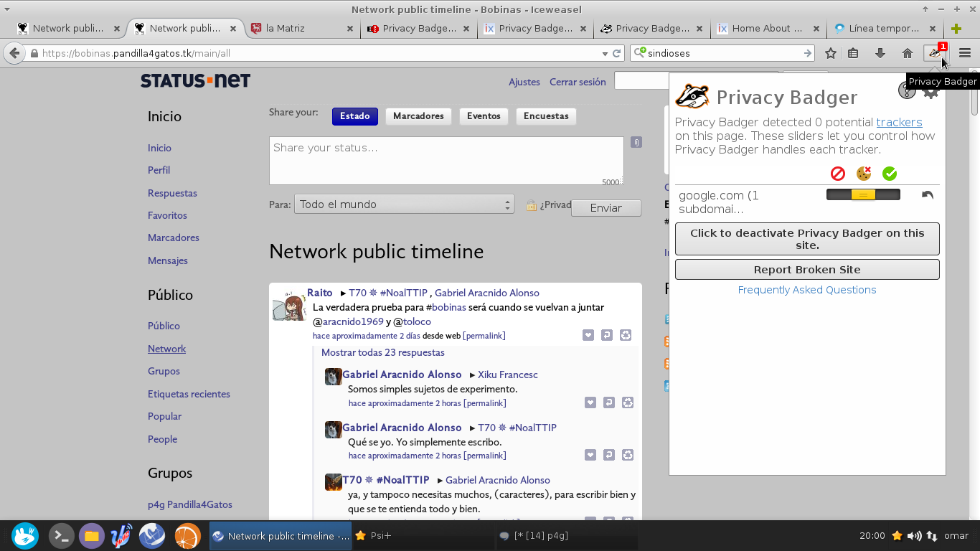Click Report Broken Site button
Viewport: 980px width, 551px height.
(x=807, y=270)
